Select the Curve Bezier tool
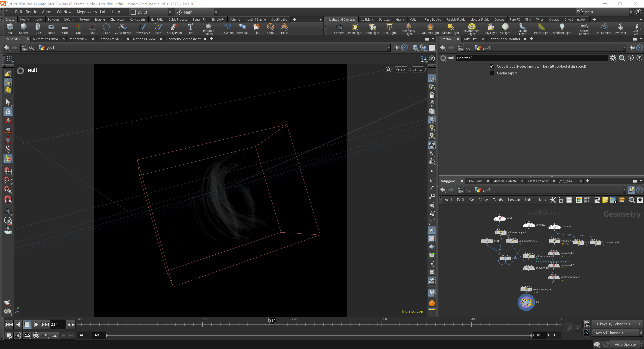The width and height of the screenshot is (644, 349). pos(123,29)
